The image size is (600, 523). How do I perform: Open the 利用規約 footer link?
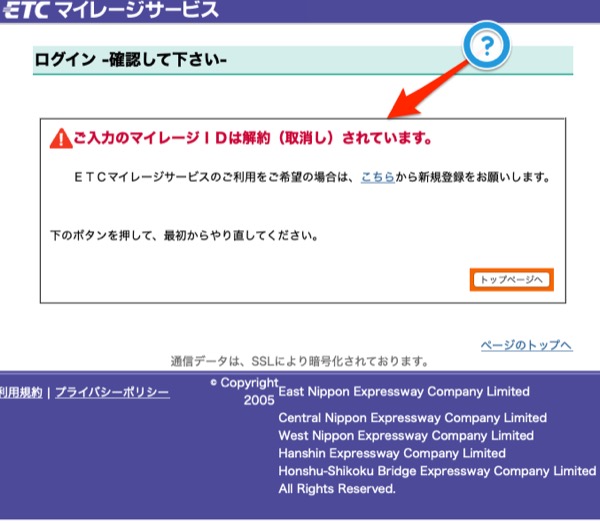[21, 392]
